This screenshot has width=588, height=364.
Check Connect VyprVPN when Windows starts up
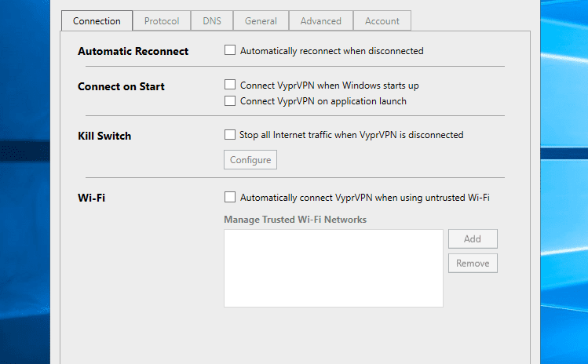[x=230, y=85]
